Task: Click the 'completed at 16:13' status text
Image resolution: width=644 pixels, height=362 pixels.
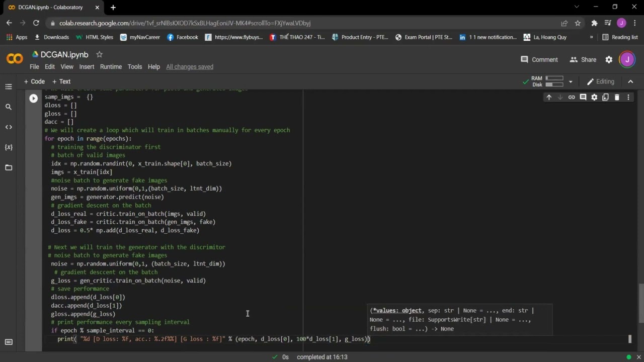Action: click(x=322, y=357)
